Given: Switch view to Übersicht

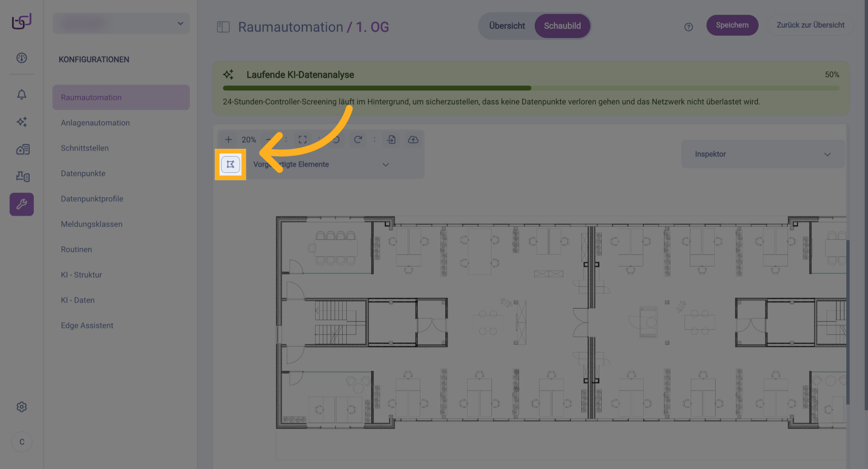Looking at the screenshot, I should pyautogui.click(x=507, y=26).
